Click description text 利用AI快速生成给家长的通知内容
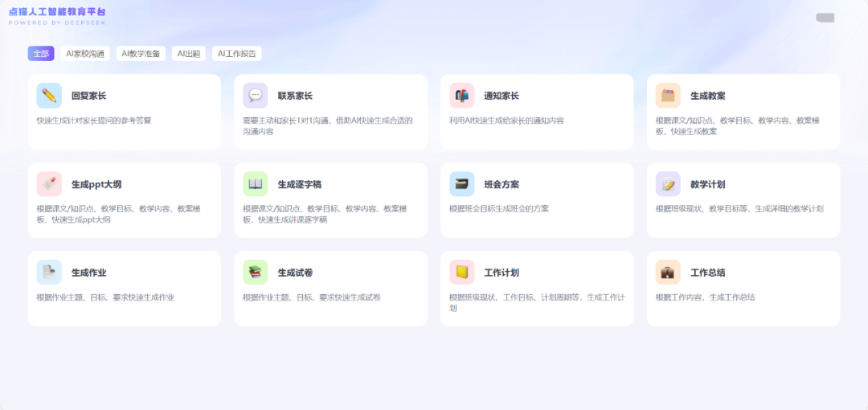 (506, 121)
